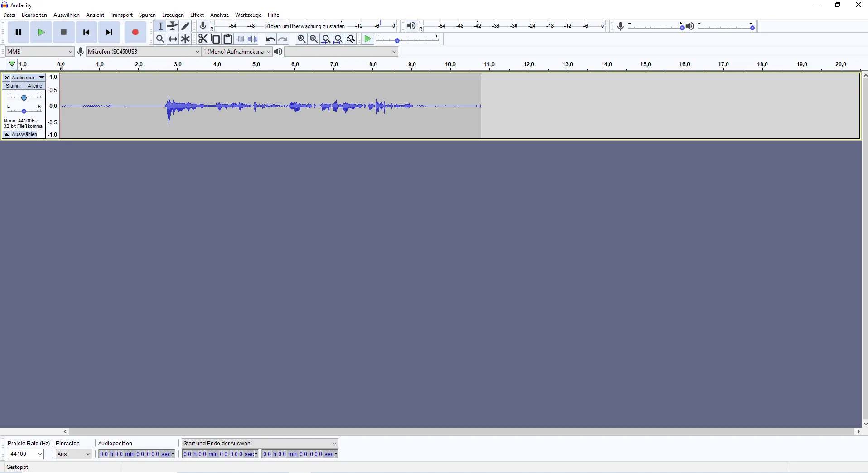Toggle Stumm mute on the audio track
868x473 pixels.
(13, 86)
